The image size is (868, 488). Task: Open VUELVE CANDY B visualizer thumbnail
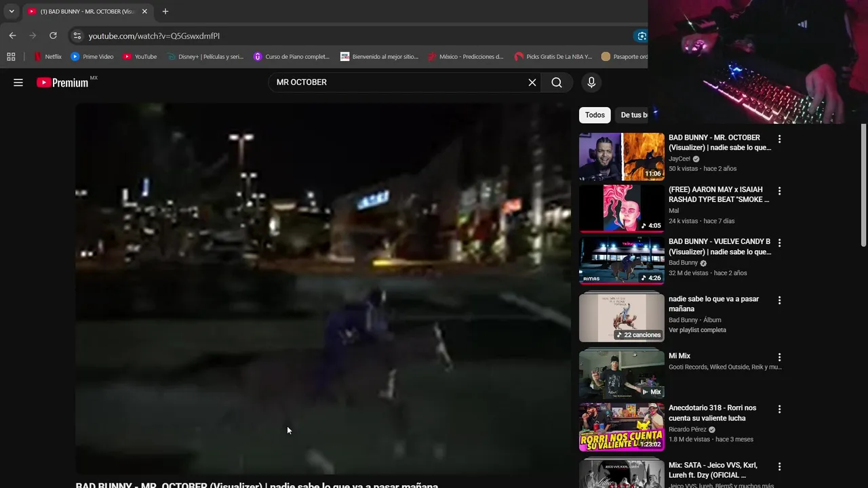click(x=622, y=260)
